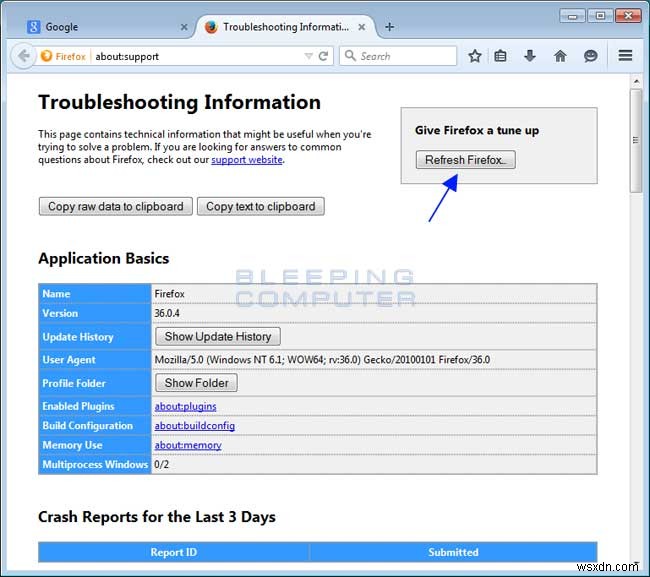The image size is (650, 577).
Task: Click the Update History row label
Action: [x=78, y=337]
